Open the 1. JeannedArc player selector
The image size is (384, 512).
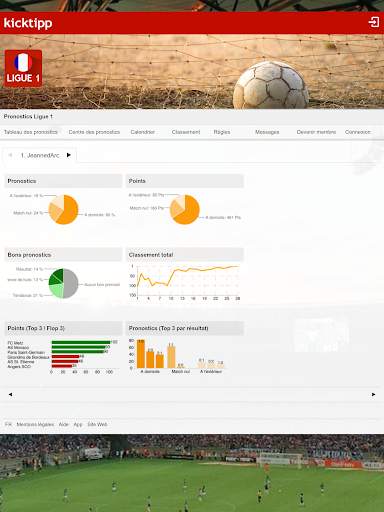40,155
